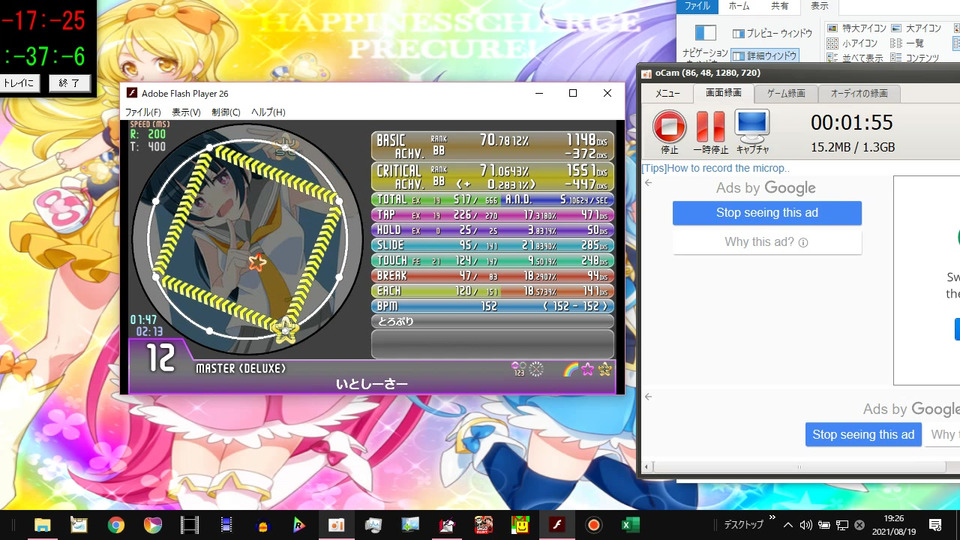The width and height of the screenshot is (960, 540).
Task: Open the ホーム tab in File Explorer
Action: tap(738, 6)
